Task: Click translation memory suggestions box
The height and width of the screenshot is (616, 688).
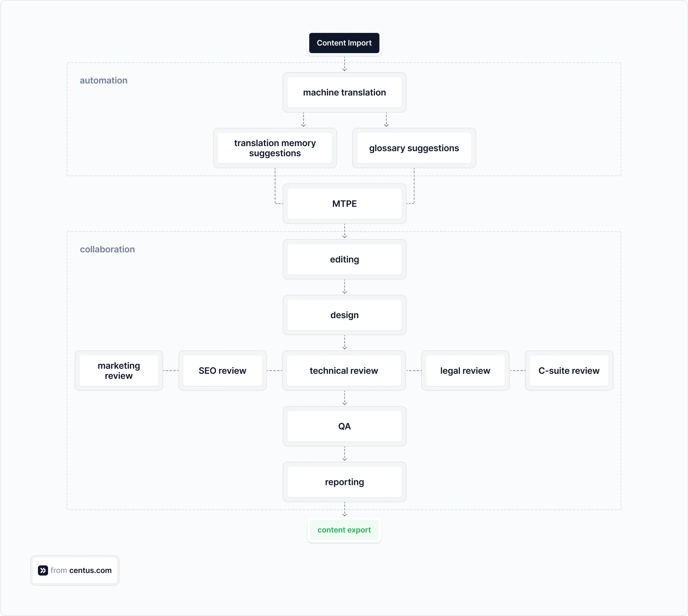Action: point(275,148)
